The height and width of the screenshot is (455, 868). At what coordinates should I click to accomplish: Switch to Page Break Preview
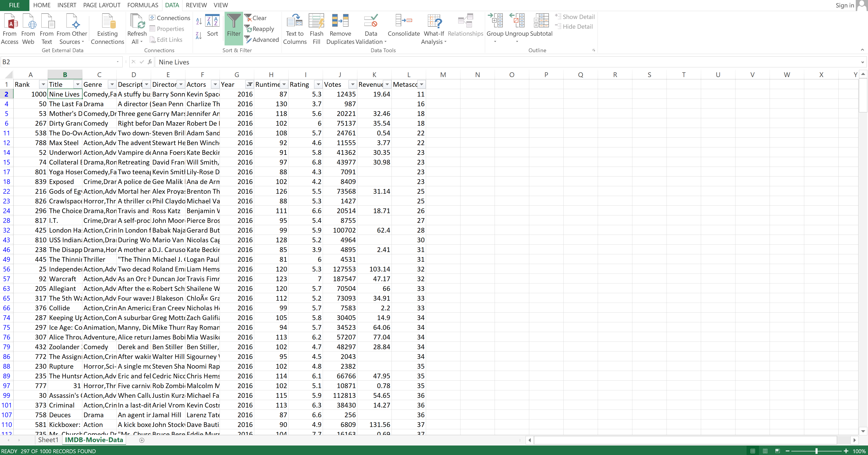778,451
